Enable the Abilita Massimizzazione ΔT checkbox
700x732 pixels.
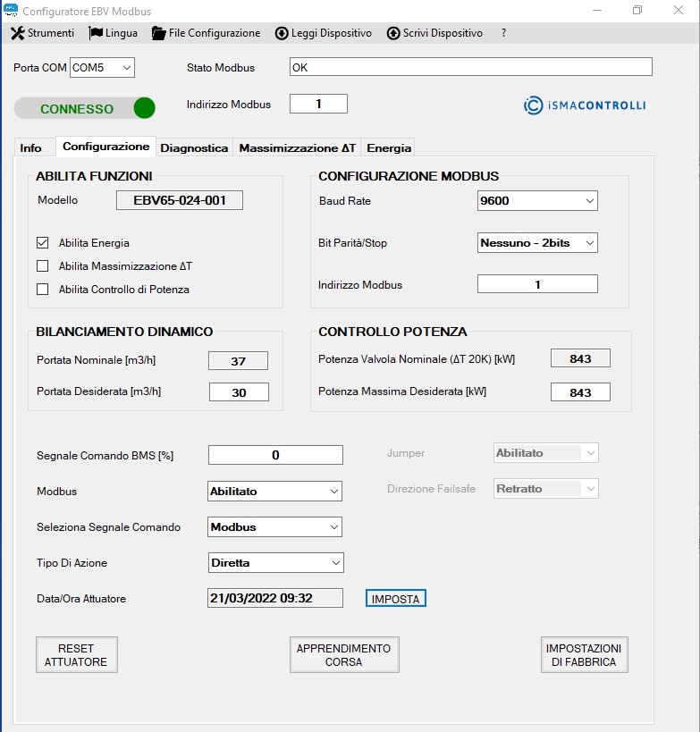pos(42,266)
